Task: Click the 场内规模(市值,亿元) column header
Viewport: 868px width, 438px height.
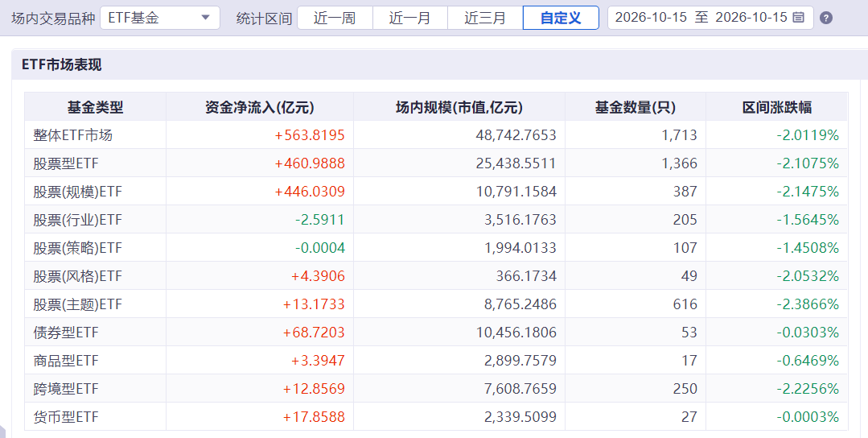Action: coord(459,107)
